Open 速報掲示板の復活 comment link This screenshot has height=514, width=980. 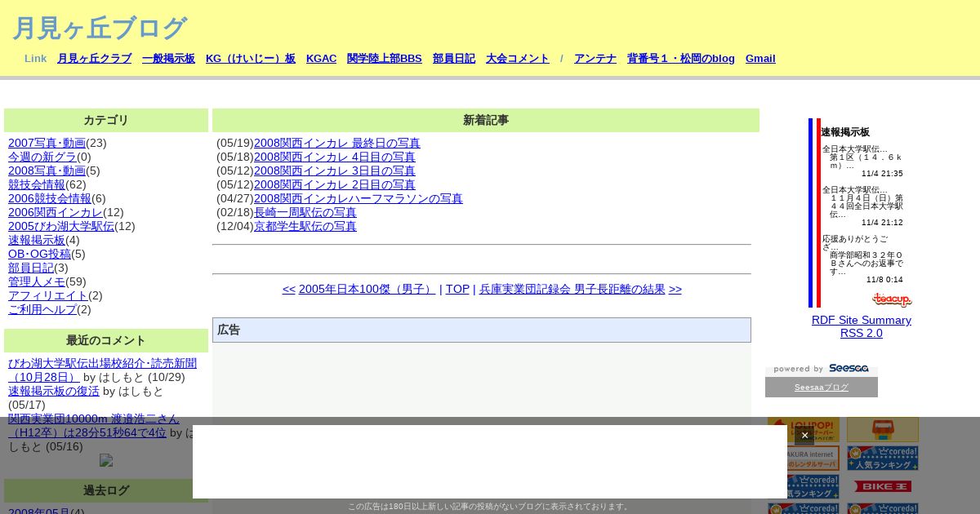[54, 391]
